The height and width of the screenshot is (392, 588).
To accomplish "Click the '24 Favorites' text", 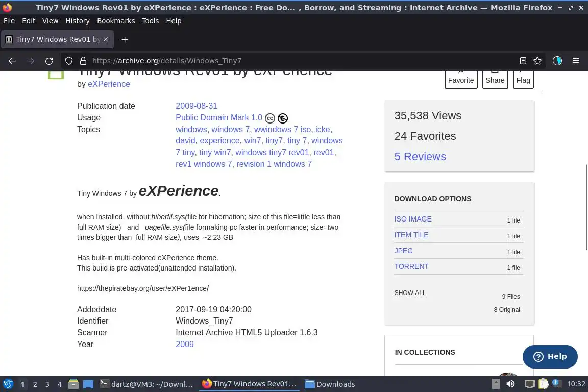I will (x=425, y=136).
